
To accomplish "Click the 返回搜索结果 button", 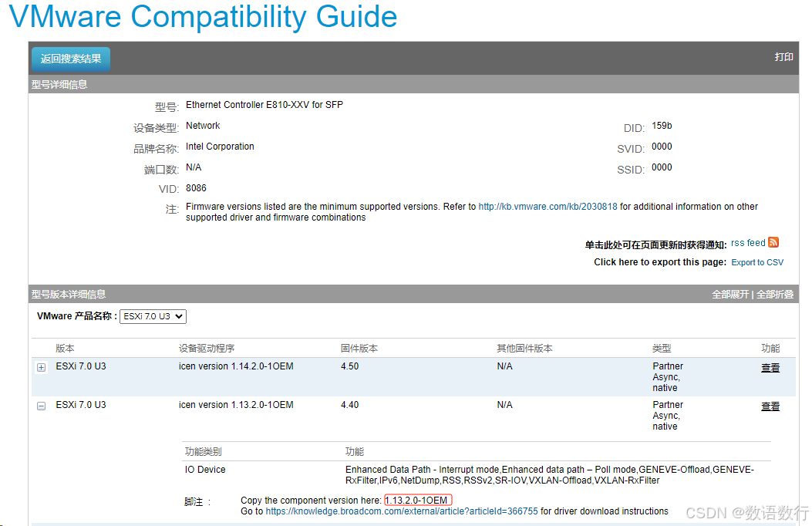I will coord(71,59).
